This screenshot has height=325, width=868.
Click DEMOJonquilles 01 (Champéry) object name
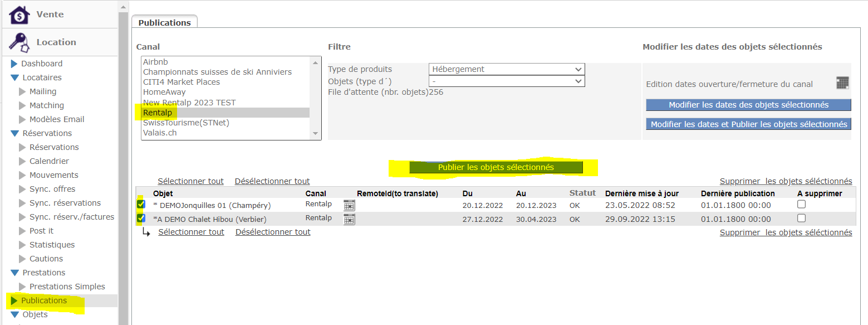pyautogui.click(x=212, y=205)
